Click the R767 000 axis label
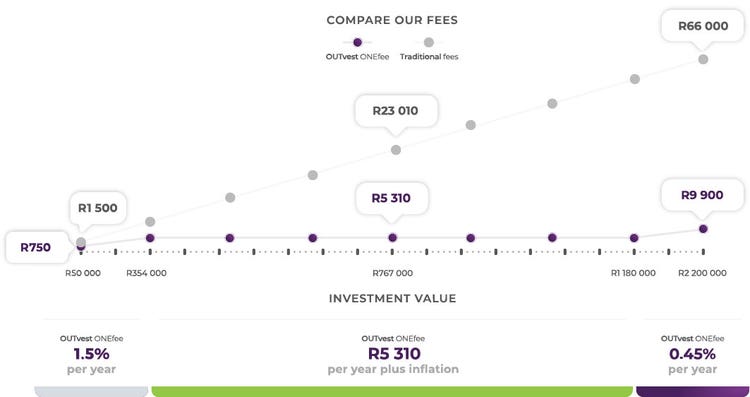 pos(393,273)
